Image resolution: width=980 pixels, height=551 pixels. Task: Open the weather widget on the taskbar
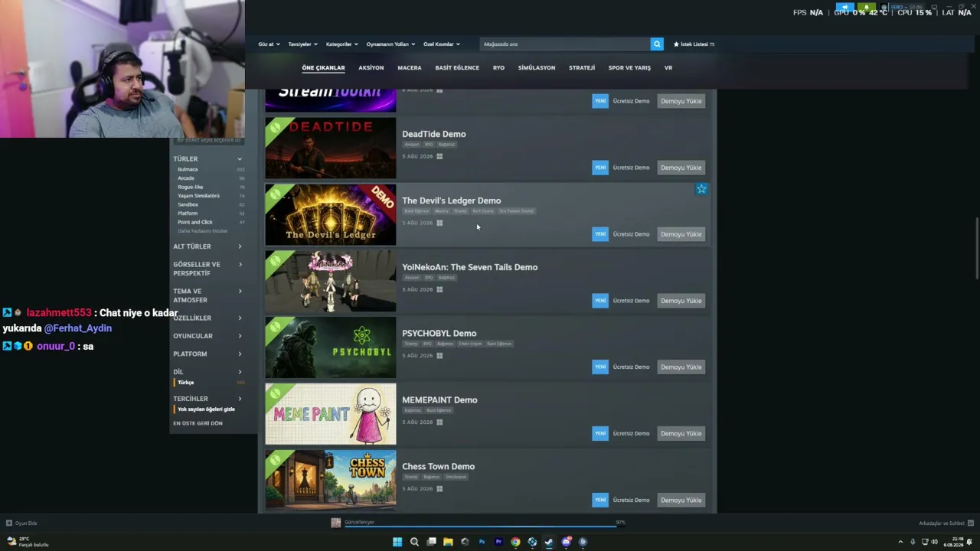point(28,542)
